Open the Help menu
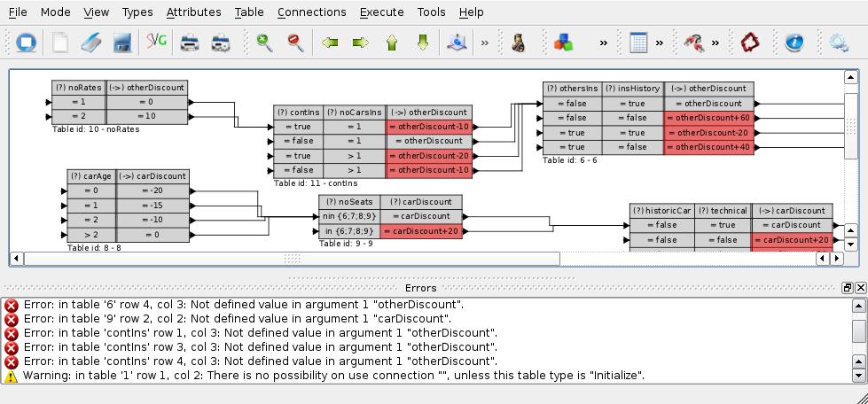868x404 pixels. click(x=471, y=12)
